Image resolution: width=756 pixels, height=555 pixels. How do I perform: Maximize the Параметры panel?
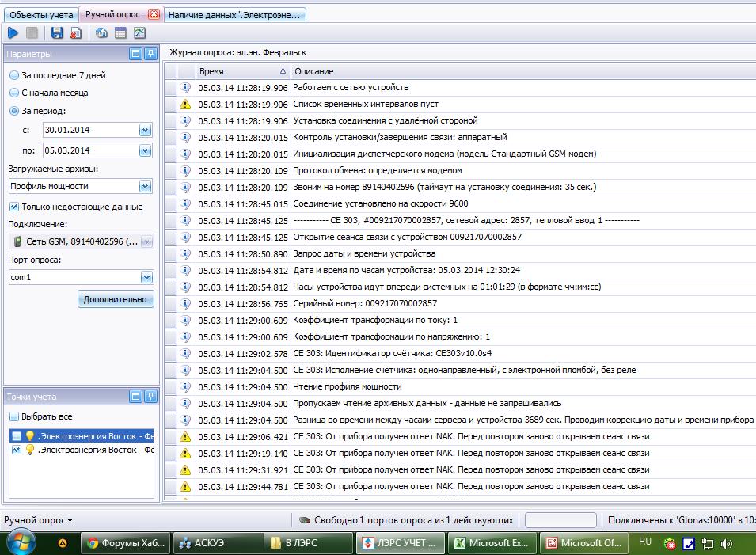[136, 54]
